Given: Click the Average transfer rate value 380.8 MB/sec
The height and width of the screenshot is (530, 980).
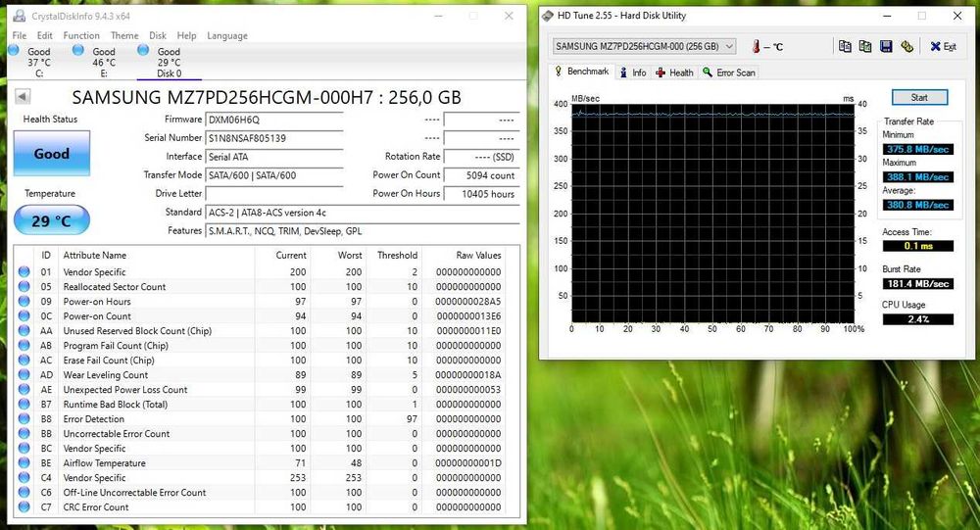Looking at the screenshot, I should pyautogui.click(x=917, y=205).
